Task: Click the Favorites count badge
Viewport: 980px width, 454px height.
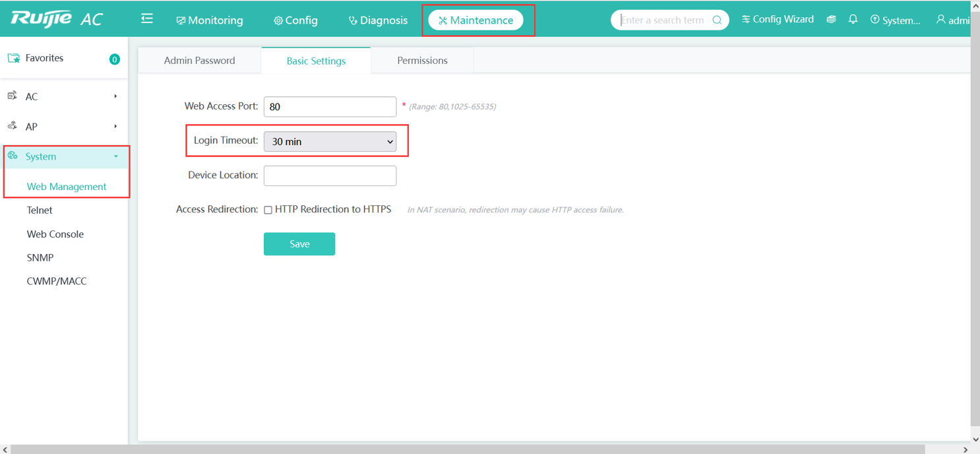Action: point(114,59)
